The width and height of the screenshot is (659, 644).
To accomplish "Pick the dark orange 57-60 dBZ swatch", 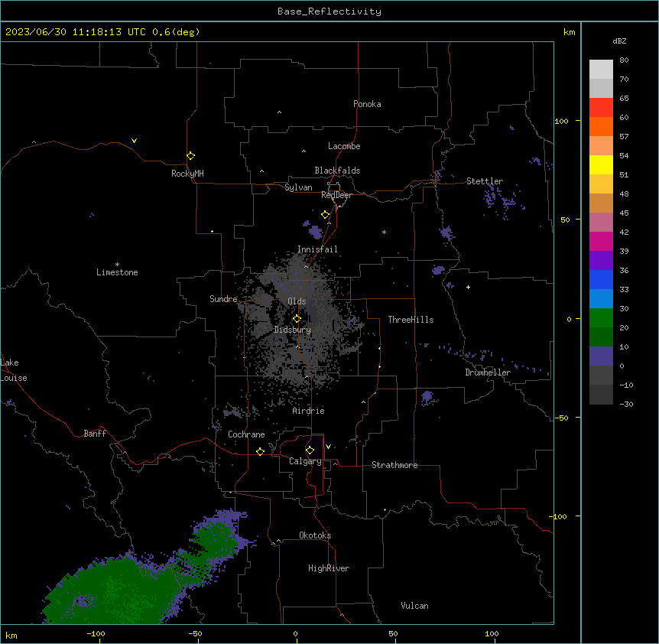I will (x=601, y=126).
